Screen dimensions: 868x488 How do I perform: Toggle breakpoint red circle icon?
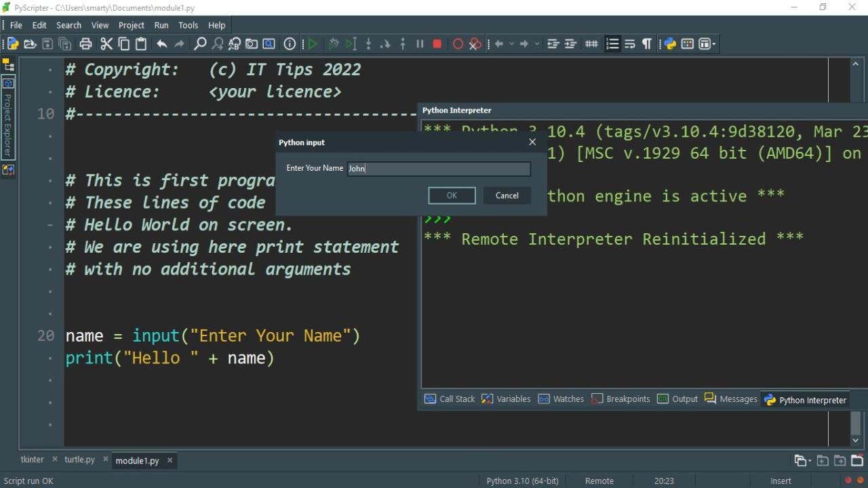[458, 44]
